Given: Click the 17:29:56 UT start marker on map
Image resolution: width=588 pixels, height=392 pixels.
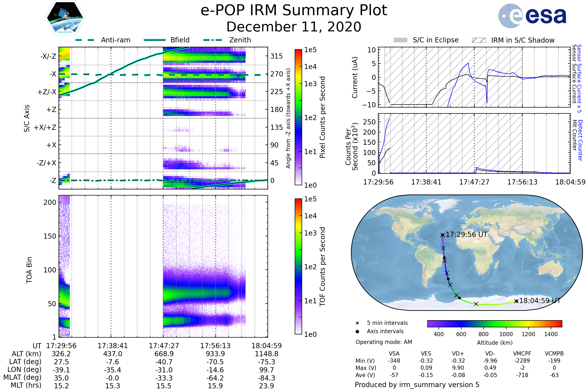Looking at the screenshot, I should tap(442, 235).
